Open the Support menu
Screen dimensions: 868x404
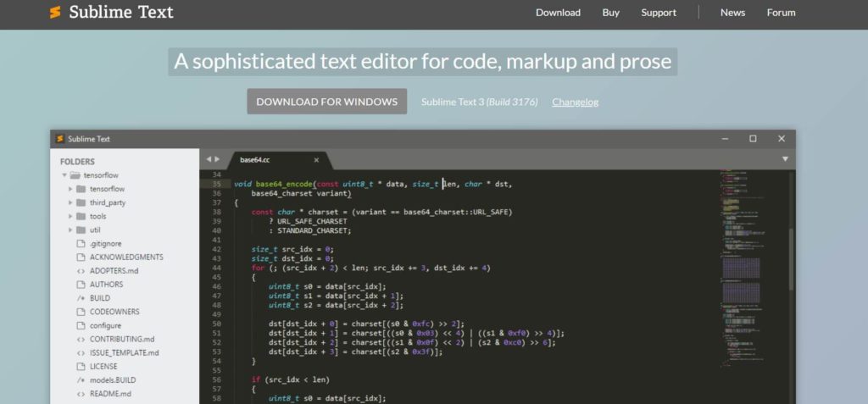pos(659,13)
